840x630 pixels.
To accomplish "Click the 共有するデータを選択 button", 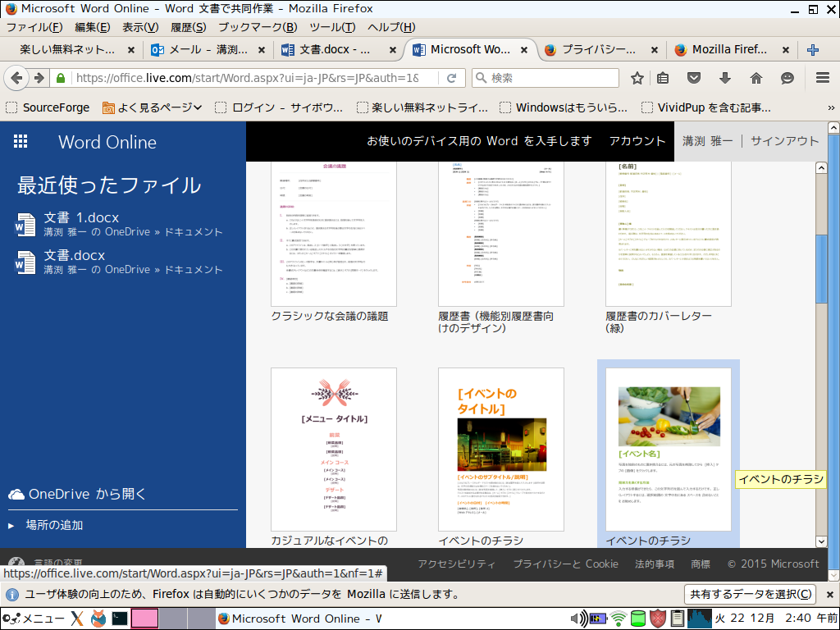I will pyautogui.click(x=750, y=595).
